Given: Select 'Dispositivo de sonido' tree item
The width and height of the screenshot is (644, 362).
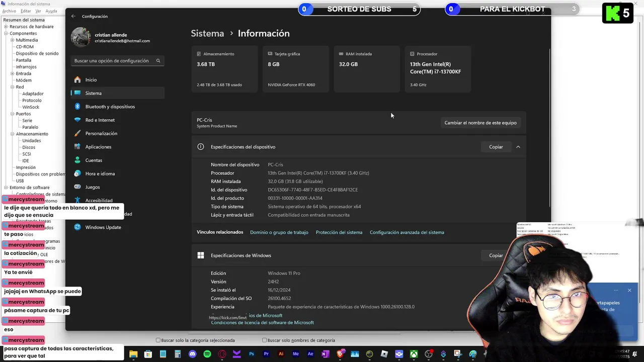Looking at the screenshot, I should click(37, 53).
